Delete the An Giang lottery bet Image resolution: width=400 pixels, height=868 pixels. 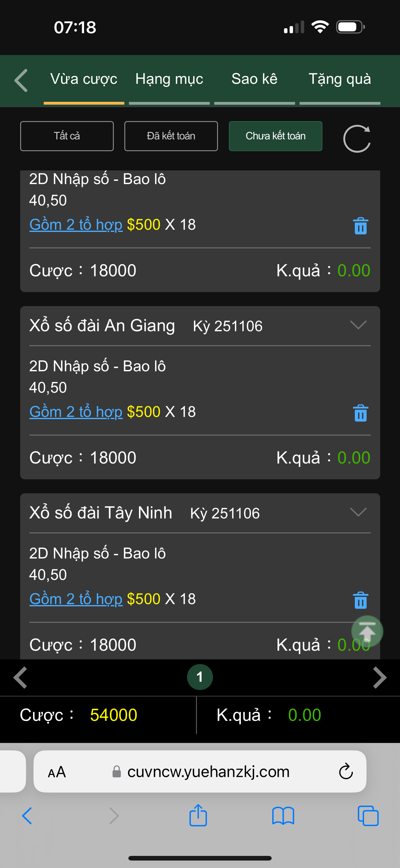(x=360, y=413)
